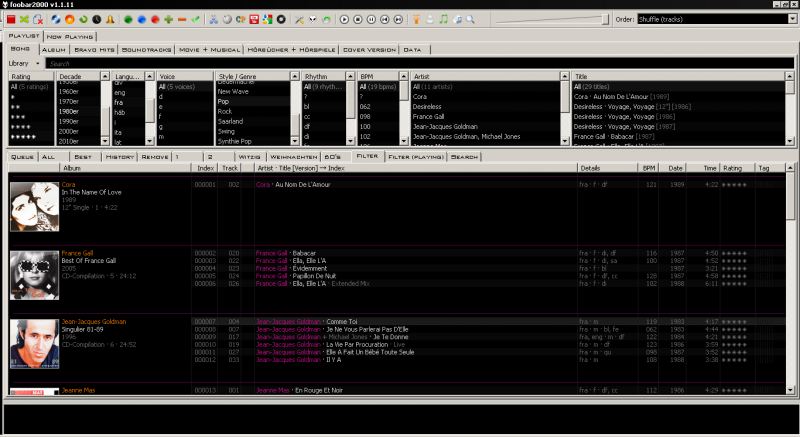Image resolution: width=800 pixels, height=437 pixels.
Task: Select the Cora album cover thumbnail
Action: (x=34, y=207)
